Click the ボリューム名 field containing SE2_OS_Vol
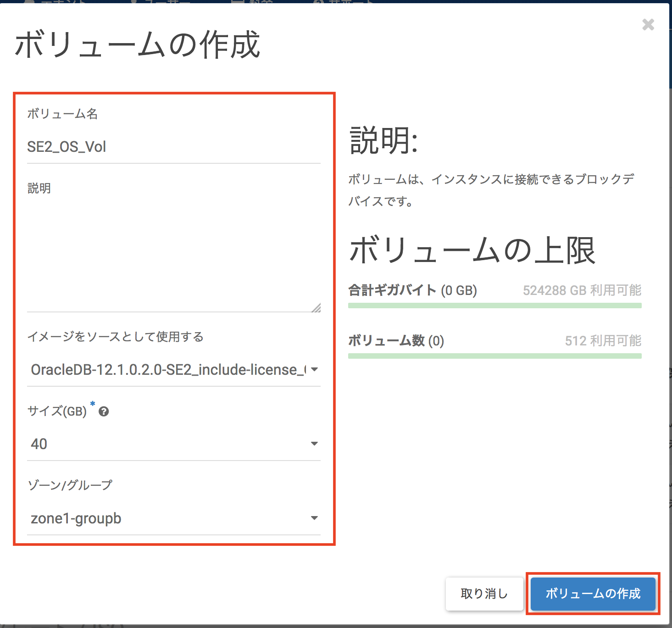Viewport: 672px width, 628px height. point(173,147)
